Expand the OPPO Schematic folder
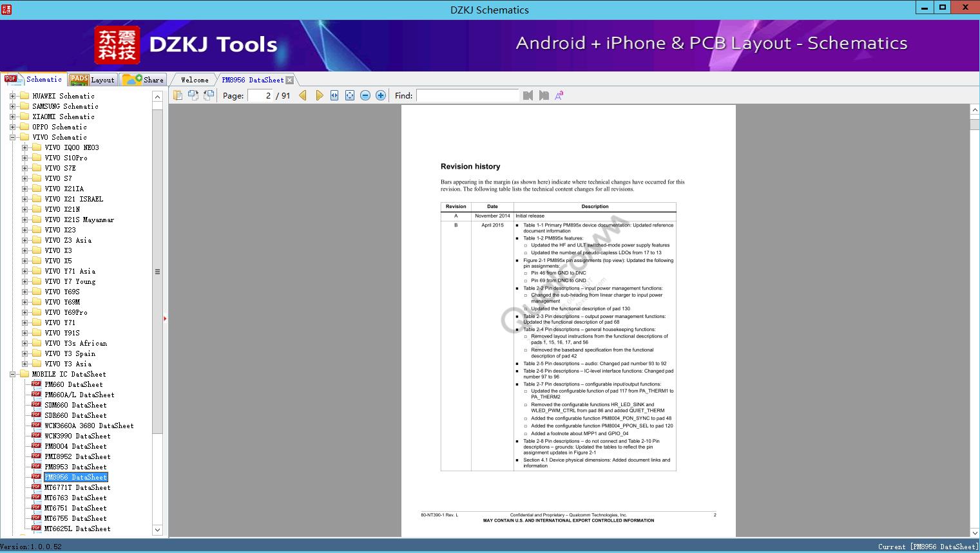 click(12, 127)
